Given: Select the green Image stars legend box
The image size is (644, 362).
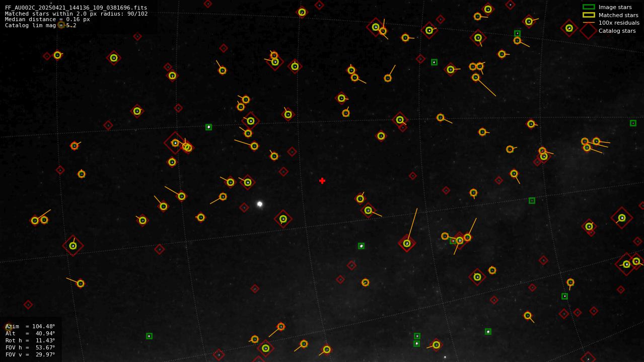Looking at the screenshot, I should [589, 7].
